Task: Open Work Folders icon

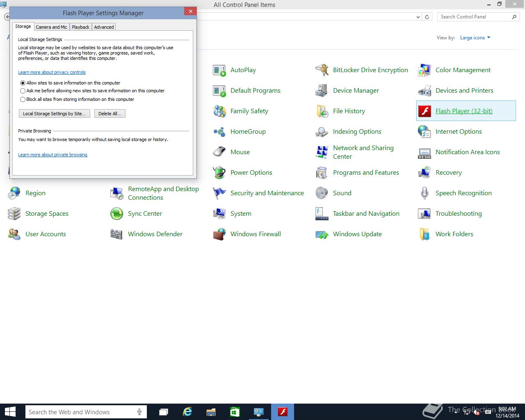Action: [425, 234]
